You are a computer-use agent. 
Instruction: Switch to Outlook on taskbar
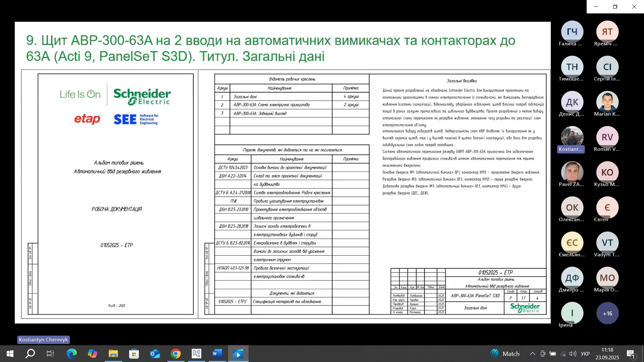click(x=155, y=354)
